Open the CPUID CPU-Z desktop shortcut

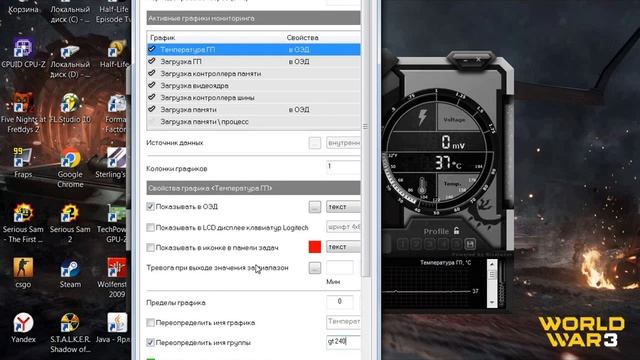23,53
